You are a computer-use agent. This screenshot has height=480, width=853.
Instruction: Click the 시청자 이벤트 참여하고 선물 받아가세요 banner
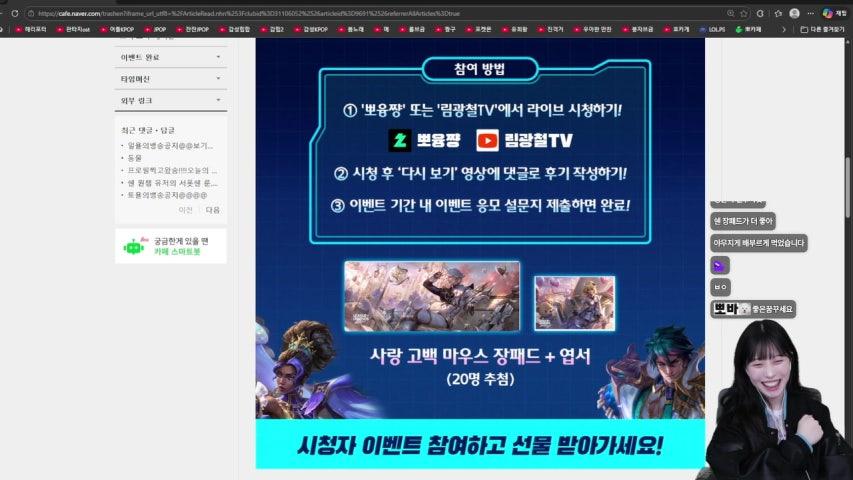[480, 445]
